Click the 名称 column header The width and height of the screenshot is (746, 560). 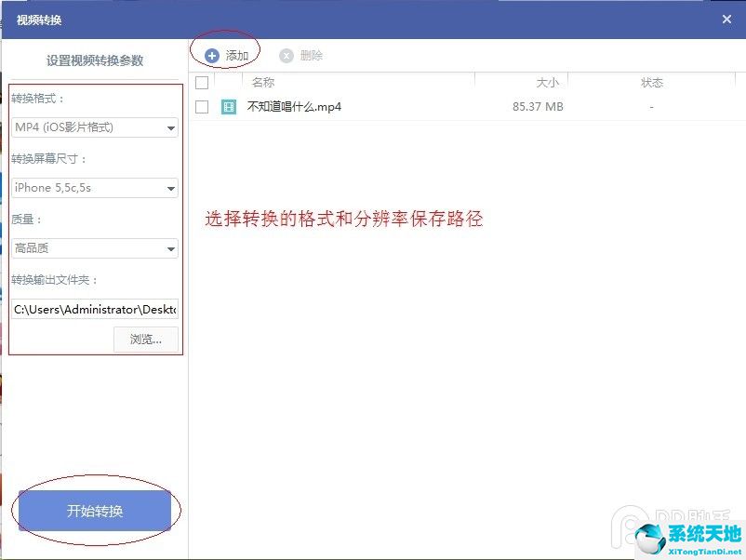263,82
